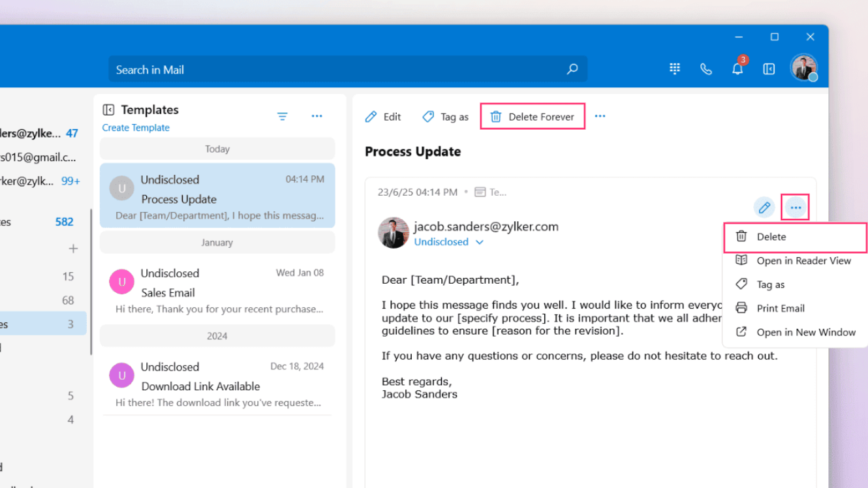Open the Templates list filter icon
This screenshot has height=488, width=868.
[283, 116]
